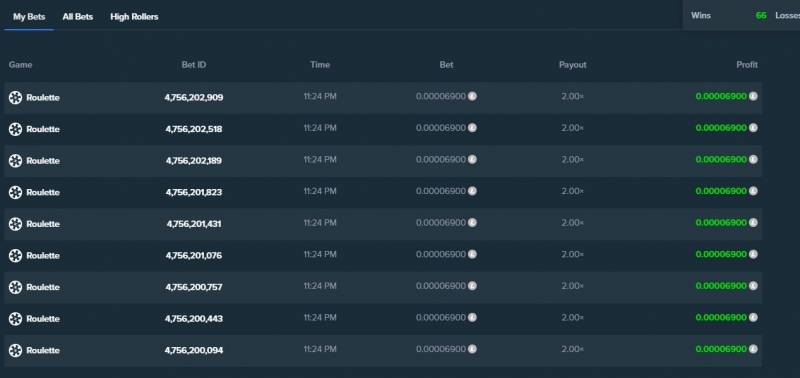This screenshot has width=800, height=378.
Task: Open bet ID 4,756,201,431
Action: [x=194, y=224]
